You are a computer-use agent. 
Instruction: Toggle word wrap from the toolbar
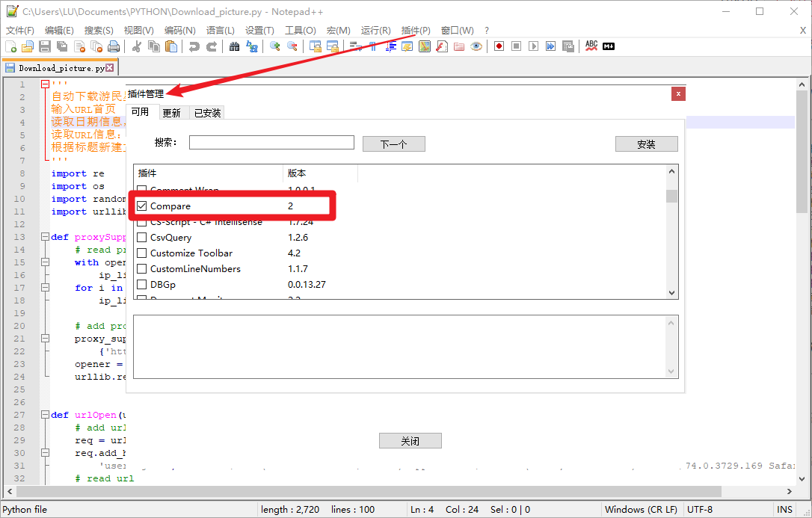pos(355,46)
